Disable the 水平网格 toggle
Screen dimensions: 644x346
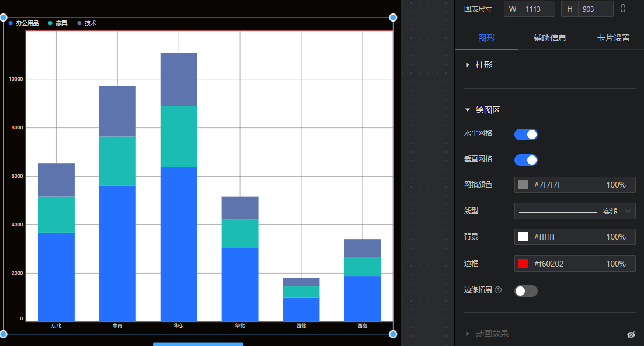pyautogui.click(x=525, y=134)
